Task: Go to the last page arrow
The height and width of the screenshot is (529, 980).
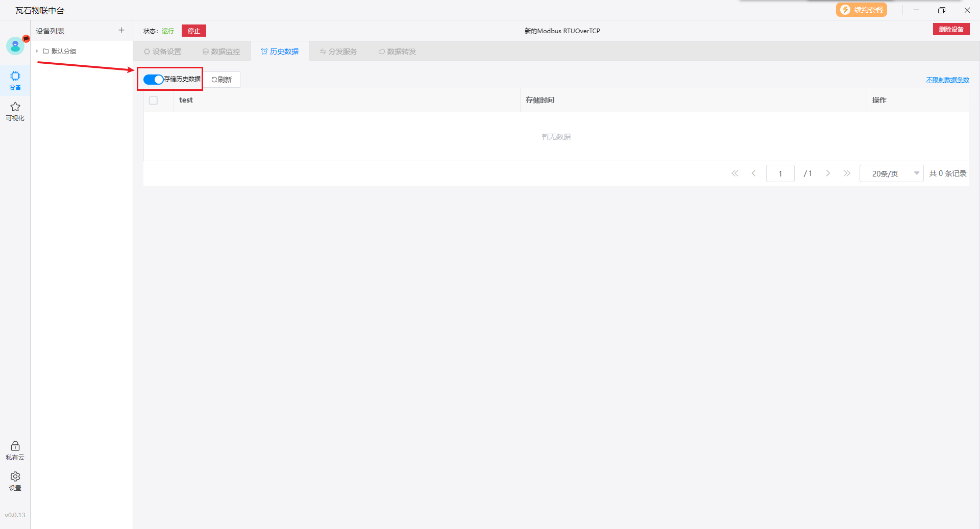Action: click(847, 173)
